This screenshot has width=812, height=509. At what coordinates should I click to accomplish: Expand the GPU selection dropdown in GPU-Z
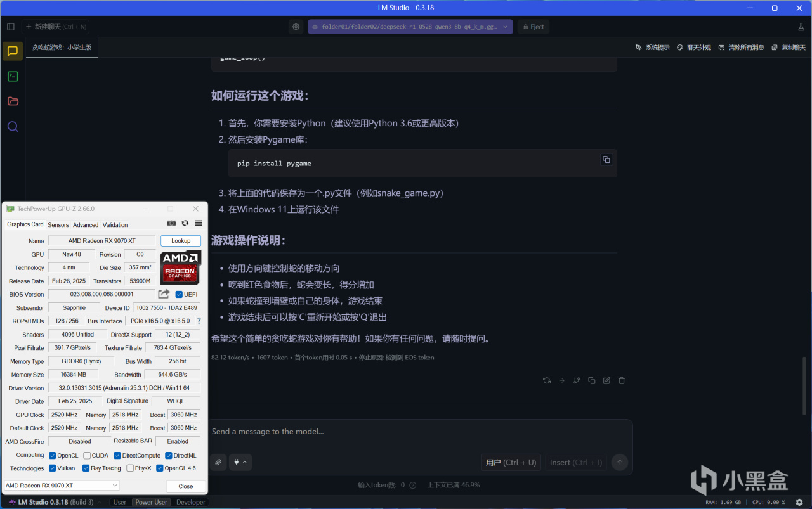pos(62,486)
